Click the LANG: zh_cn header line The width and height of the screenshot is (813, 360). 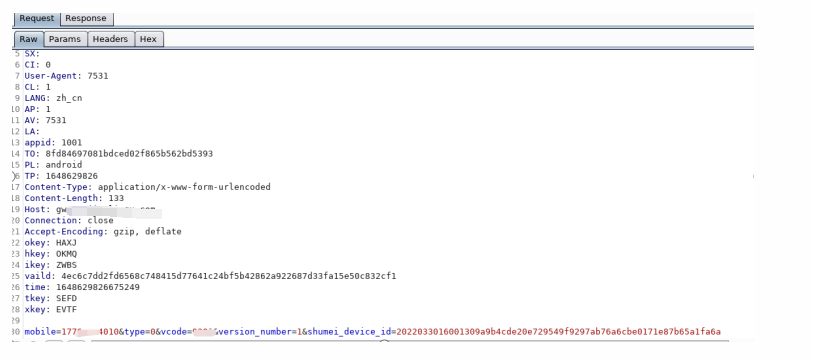53,98
